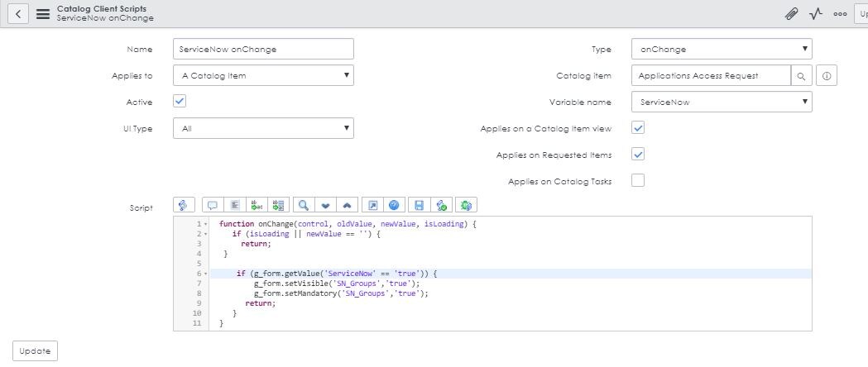Open the activity stream pulse icon
868x367 pixels.
[x=816, y=14]
